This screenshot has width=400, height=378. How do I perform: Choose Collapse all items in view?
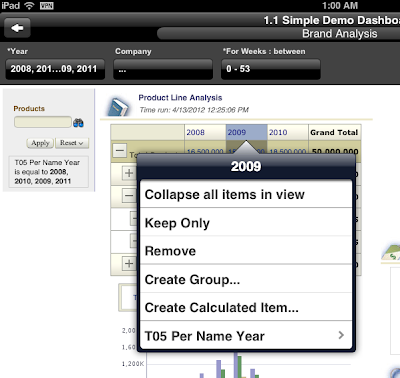246,194
